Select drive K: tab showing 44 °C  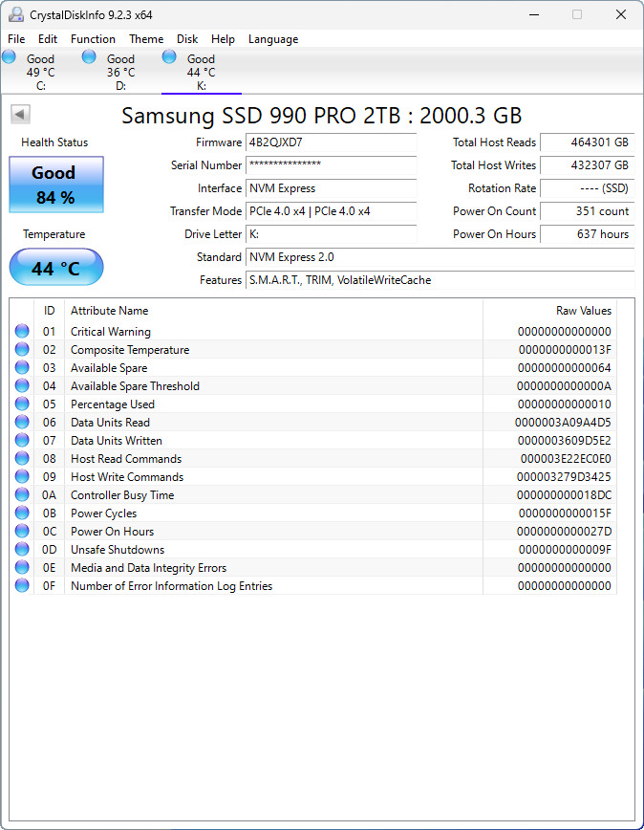(202, 72)
